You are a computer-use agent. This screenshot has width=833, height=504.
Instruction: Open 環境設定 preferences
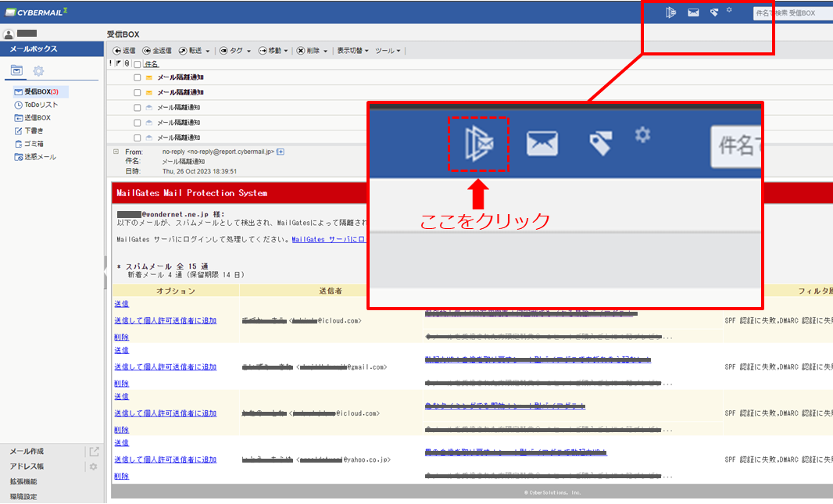click(x=23, y=496)
